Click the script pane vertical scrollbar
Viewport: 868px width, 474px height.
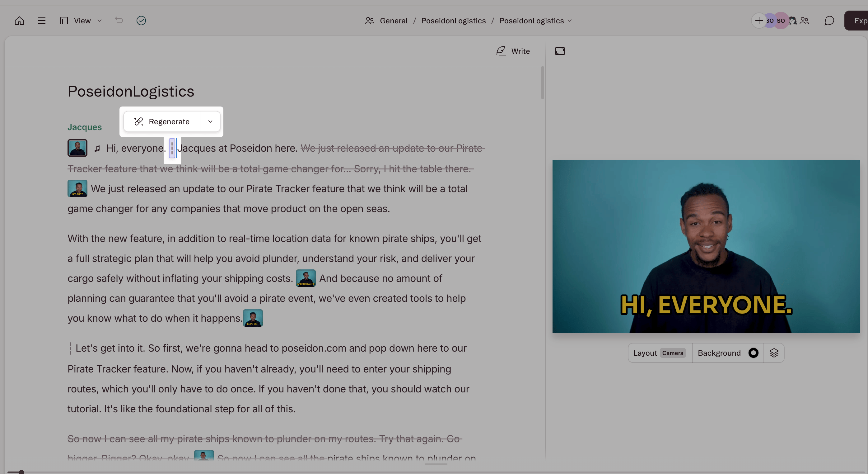click(543, 83)
